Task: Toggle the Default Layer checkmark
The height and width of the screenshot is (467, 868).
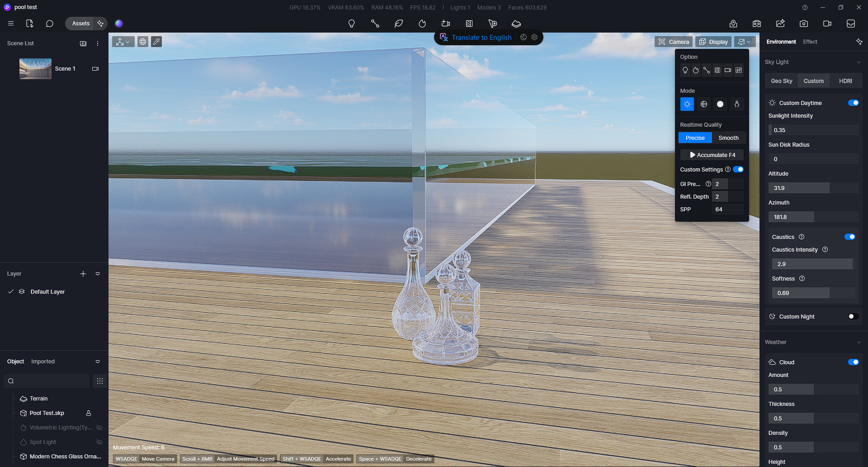Action: coord(11,291)
